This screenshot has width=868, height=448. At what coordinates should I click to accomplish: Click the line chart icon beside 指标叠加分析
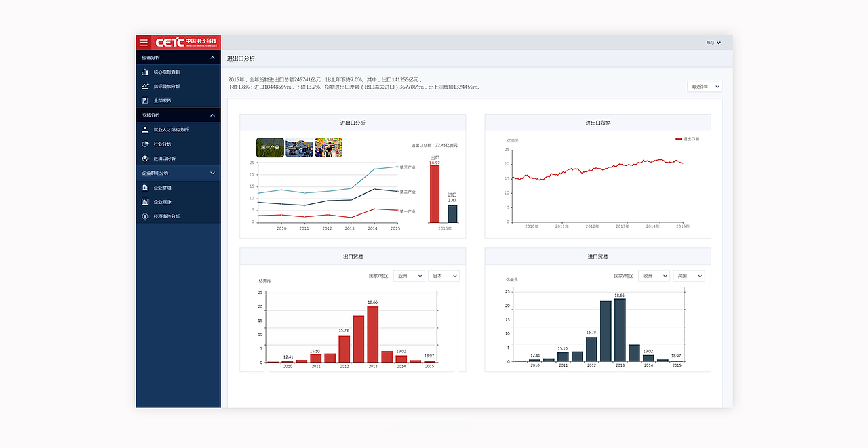point(145,86)
